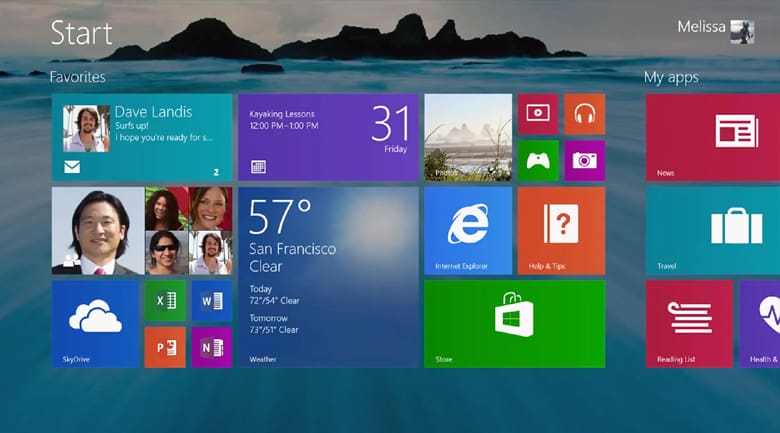Open the Excel tile
This screenshot has width=780, height=433.
165,301
